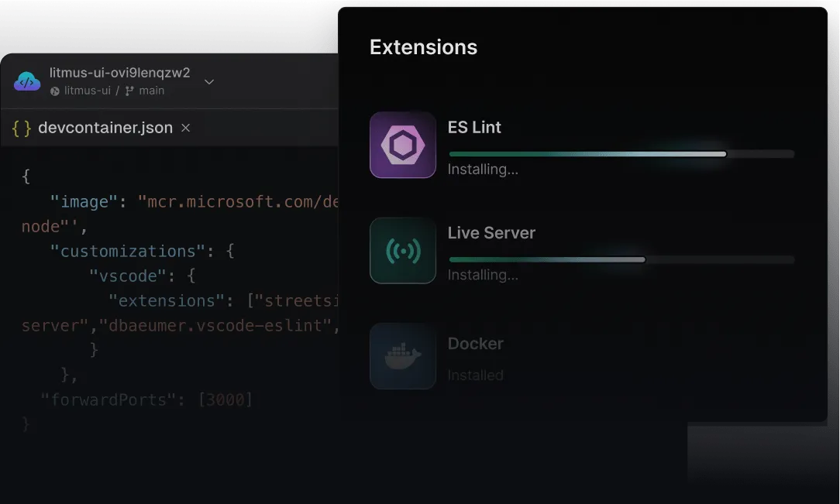
Task: Click the Installing... status under Live Server
Action: [x=483, y=275]
